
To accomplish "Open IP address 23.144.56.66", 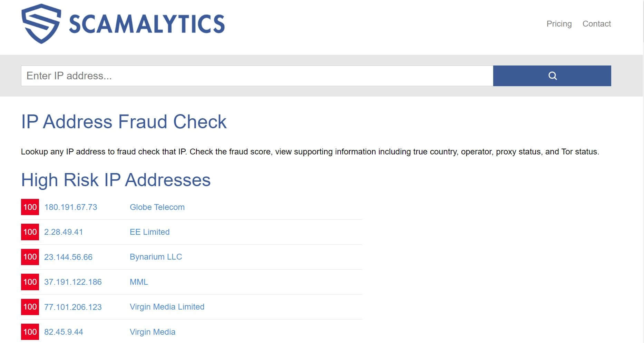I will [x=68, y=257].
